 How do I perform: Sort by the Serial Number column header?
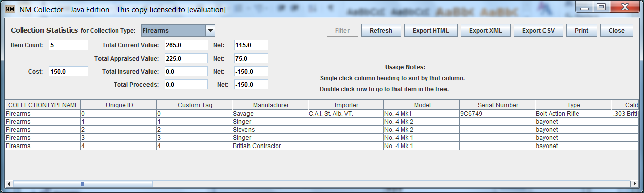tap(498, 105)
